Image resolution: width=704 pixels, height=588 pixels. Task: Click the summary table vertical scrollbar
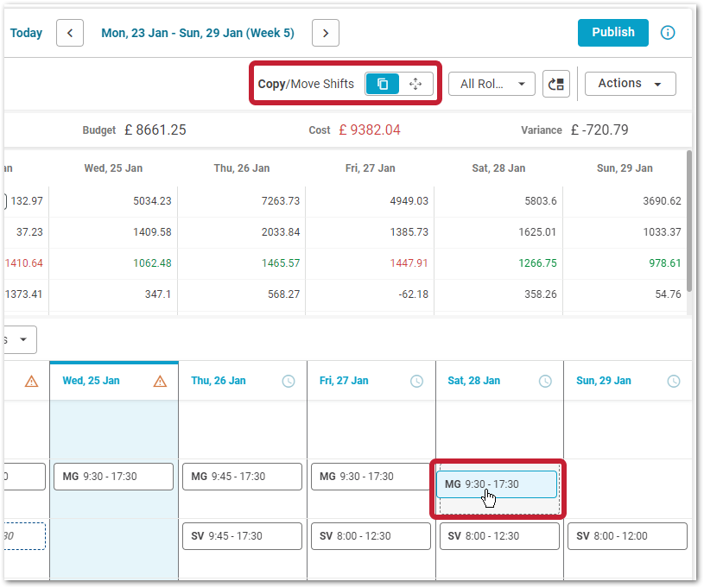pos(688,220)
